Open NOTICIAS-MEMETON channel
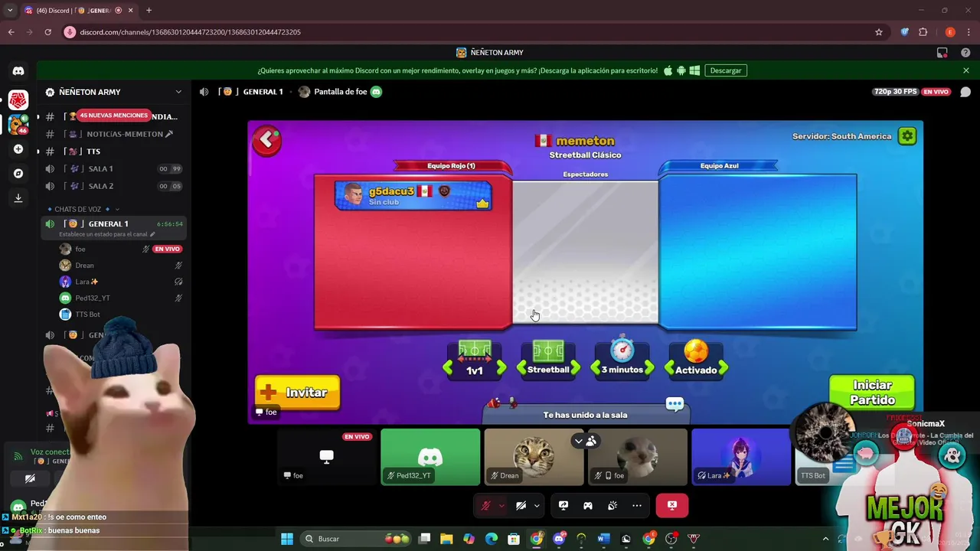 click(x=113, y=134)
